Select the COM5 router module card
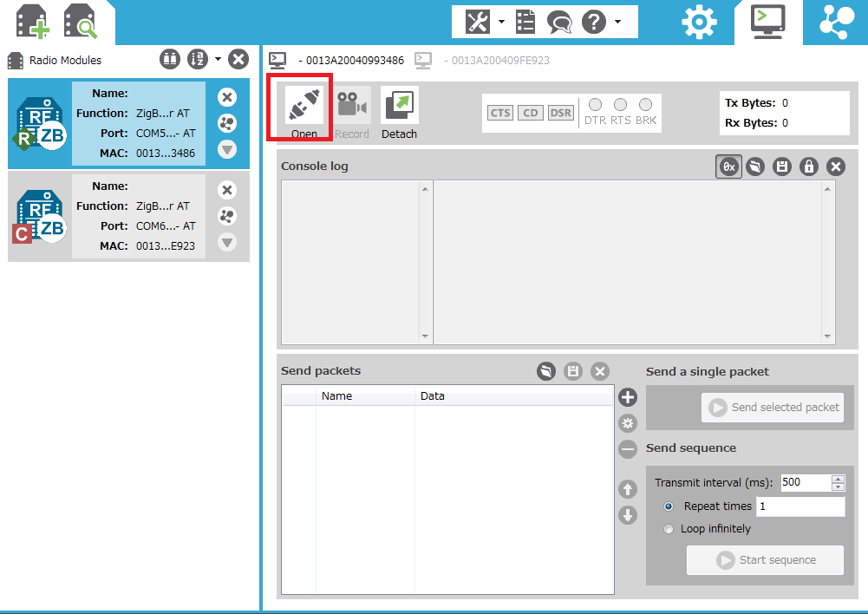The height and width of the screenshot is (614, 868). coord(128,123)
